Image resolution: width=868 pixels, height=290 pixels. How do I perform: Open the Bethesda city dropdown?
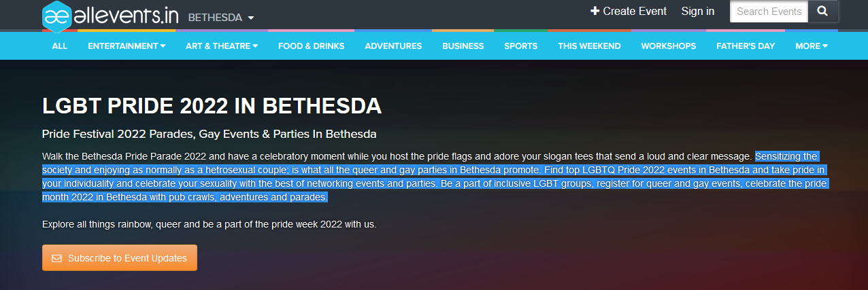(x=220, y=18)
